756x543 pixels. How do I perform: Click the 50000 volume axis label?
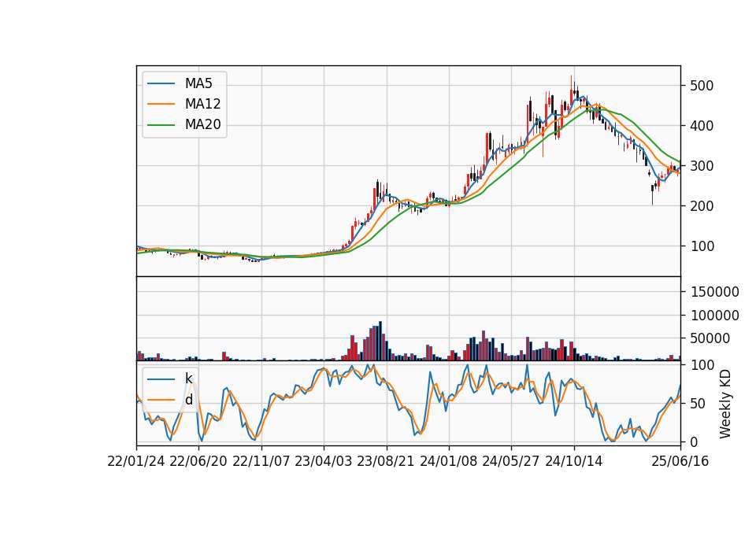pyautogui.click(x=710, y=338)
